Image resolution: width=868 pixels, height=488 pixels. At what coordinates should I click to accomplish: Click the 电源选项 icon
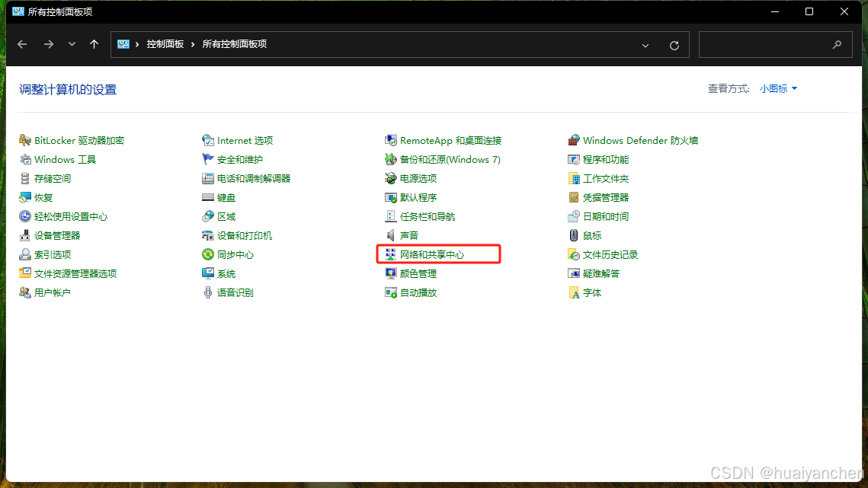(x=391, y=179)
